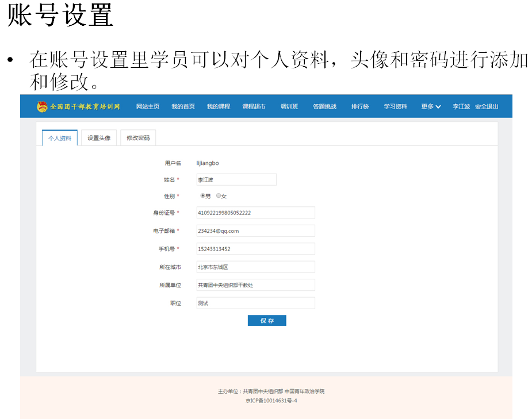Open 课程超市 nav item
Screen dimensions: 532x419
(254, 106)
